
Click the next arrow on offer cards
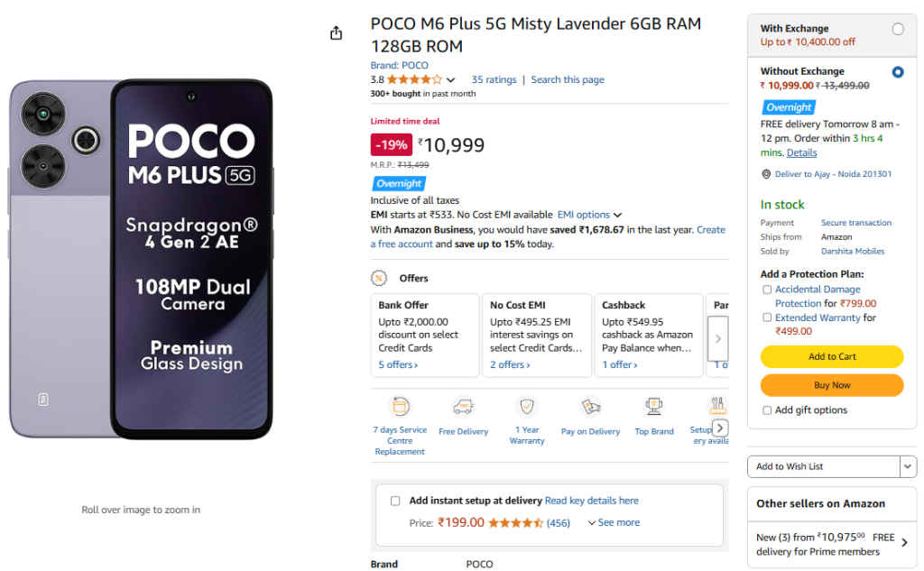pyautogui.click(x=717, y=336)
